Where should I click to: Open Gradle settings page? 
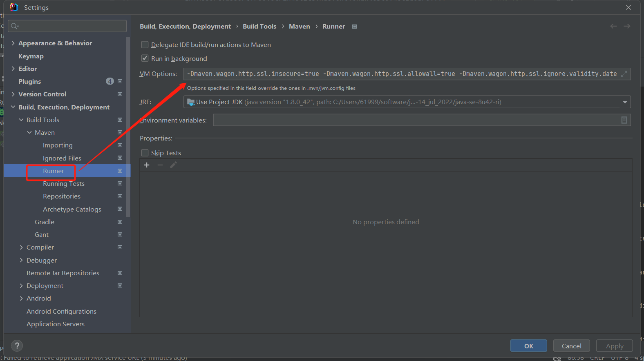(x=45, y=222)
